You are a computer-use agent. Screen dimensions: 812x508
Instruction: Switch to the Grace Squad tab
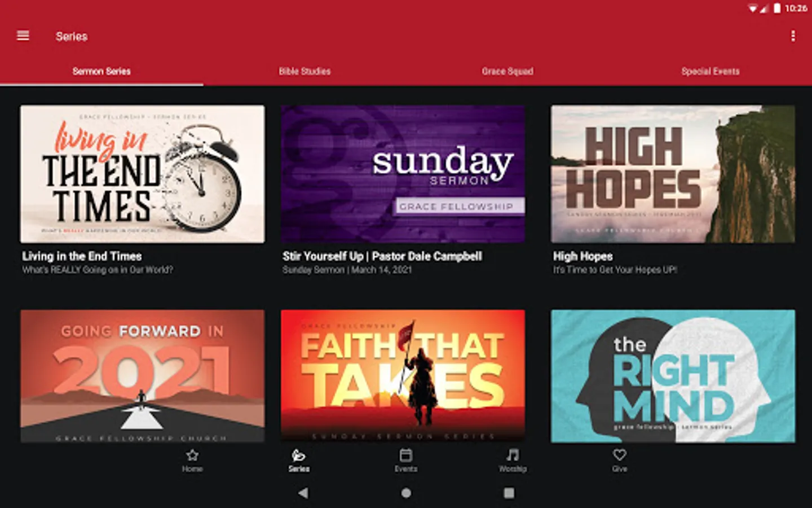click(507, 71)
